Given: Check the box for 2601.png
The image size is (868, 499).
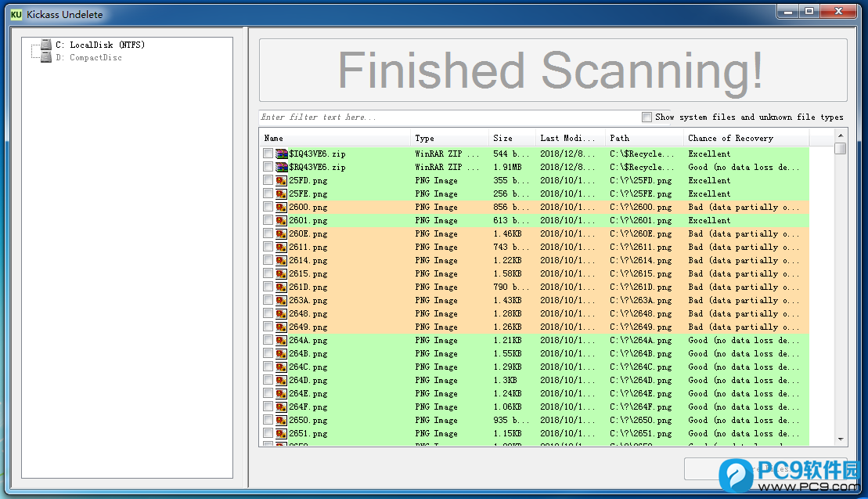Looking at the screenshot, I should click(268, 220).
